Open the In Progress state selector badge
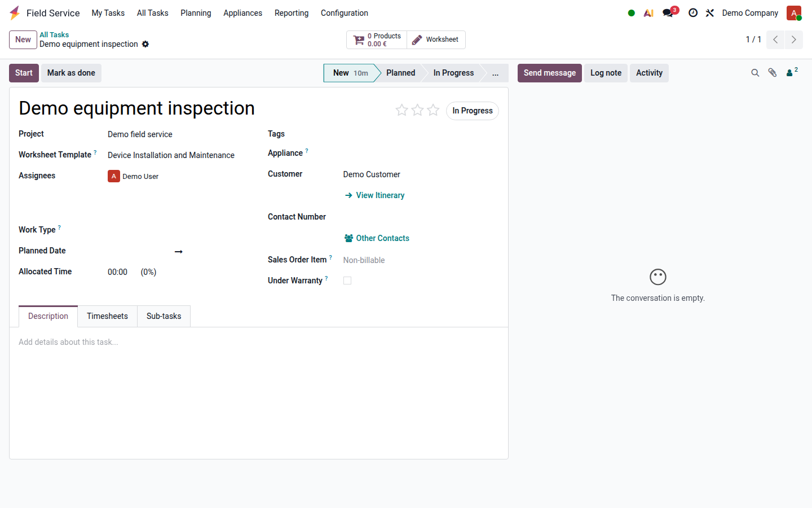The image size is (812, 508). (473, 111)
